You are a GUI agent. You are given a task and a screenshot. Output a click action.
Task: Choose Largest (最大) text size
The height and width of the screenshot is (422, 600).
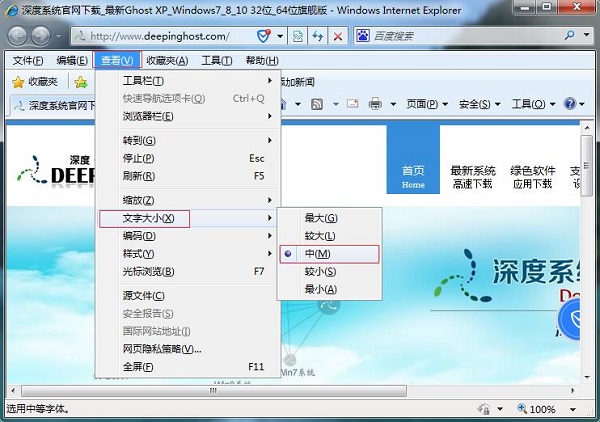[x=329, y=218]
